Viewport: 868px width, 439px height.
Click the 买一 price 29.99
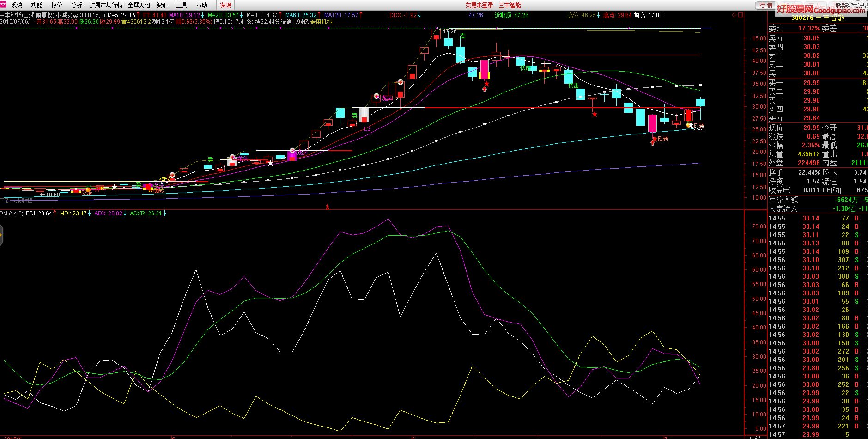point(811,83)
